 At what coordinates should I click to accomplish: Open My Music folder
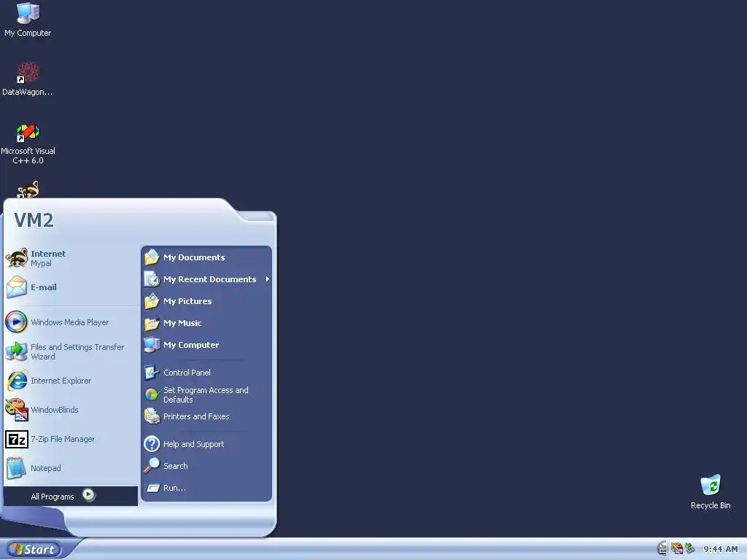tap(206, 323)
